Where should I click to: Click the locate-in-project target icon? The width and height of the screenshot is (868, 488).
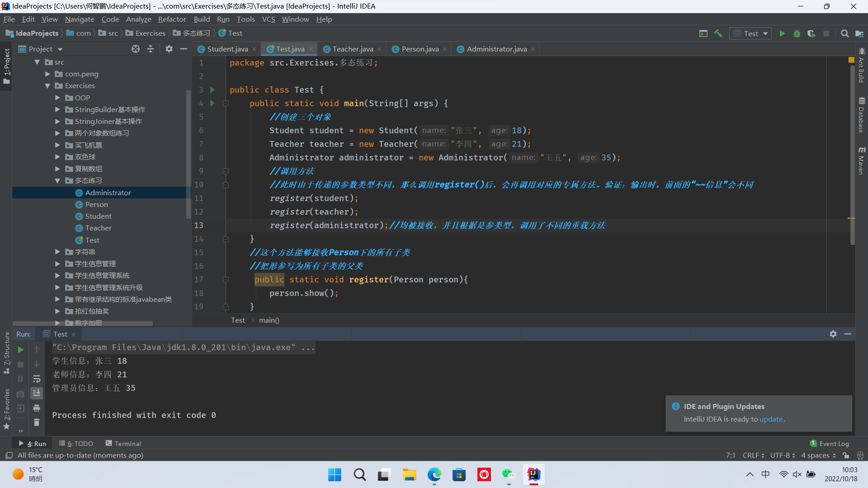pos(135,49)
